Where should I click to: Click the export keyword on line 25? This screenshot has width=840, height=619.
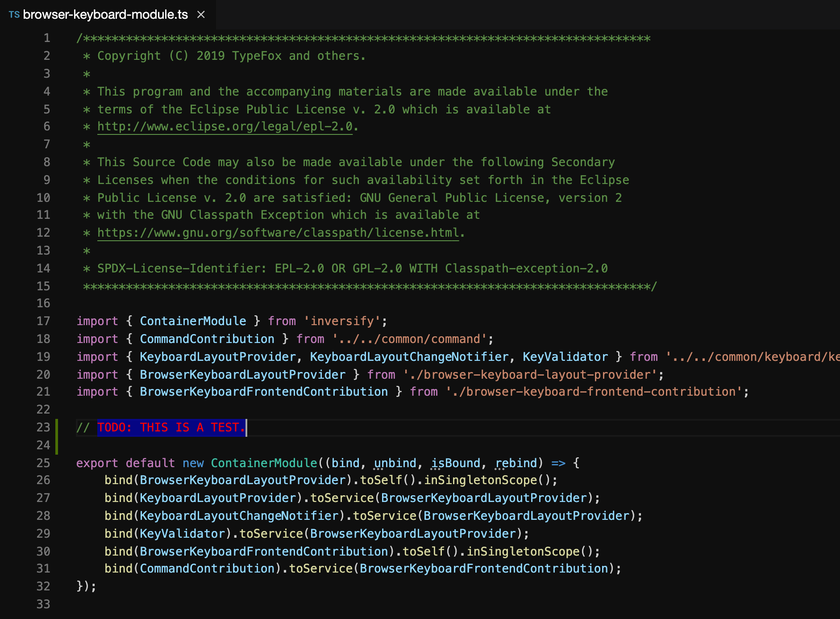(x=96, y=463)
